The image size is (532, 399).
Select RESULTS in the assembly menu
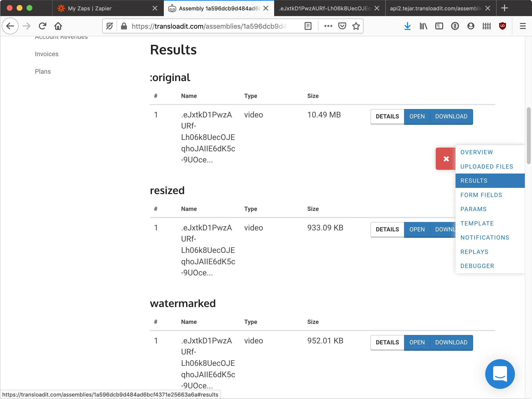(473, 180)
